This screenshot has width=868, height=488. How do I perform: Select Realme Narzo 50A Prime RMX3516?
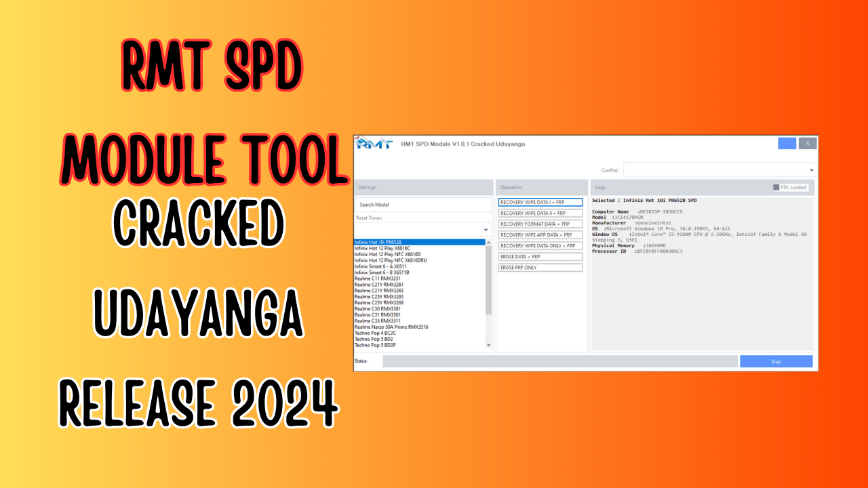pyautogui.click(x=420, y=327)
